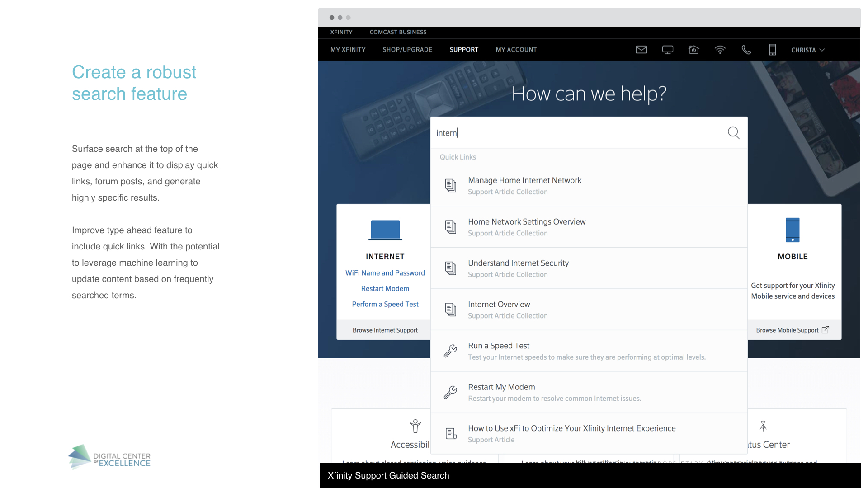Viewport: 868px width, 488px height.
Task: Open the MY XFINITY menu
Action: point(348,50)
